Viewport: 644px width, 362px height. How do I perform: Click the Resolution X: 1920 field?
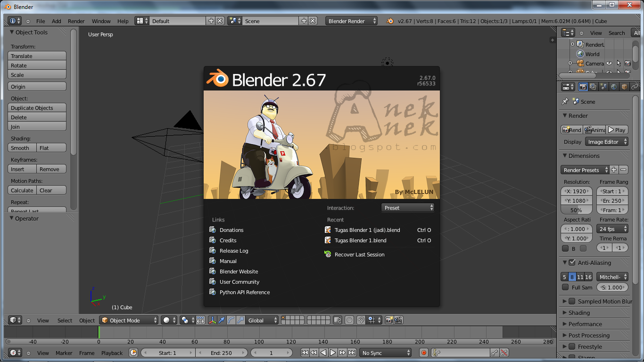[x=577, y=191]
